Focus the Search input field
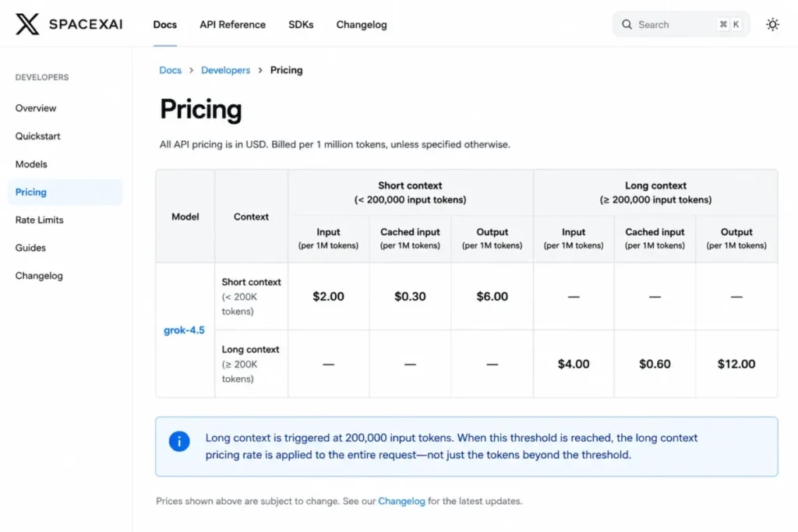Screen dimensions: 798x532 [x=681, y=24]
